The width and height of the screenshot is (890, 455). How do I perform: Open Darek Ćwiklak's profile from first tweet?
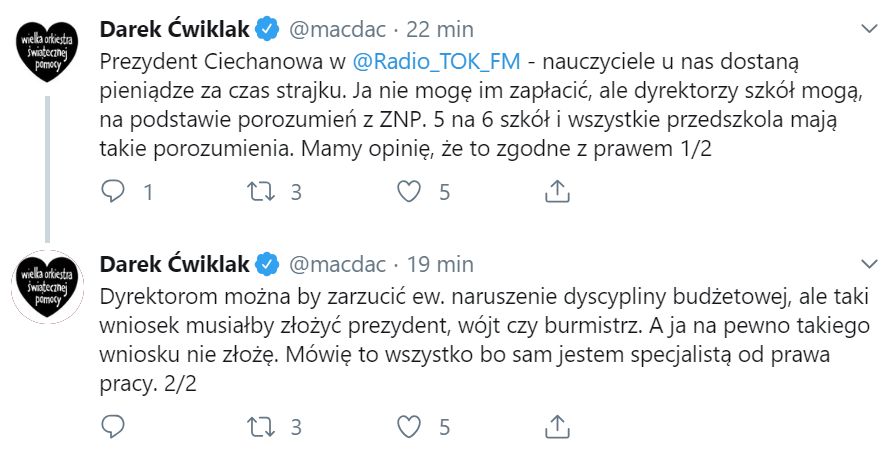pos(175,26)
